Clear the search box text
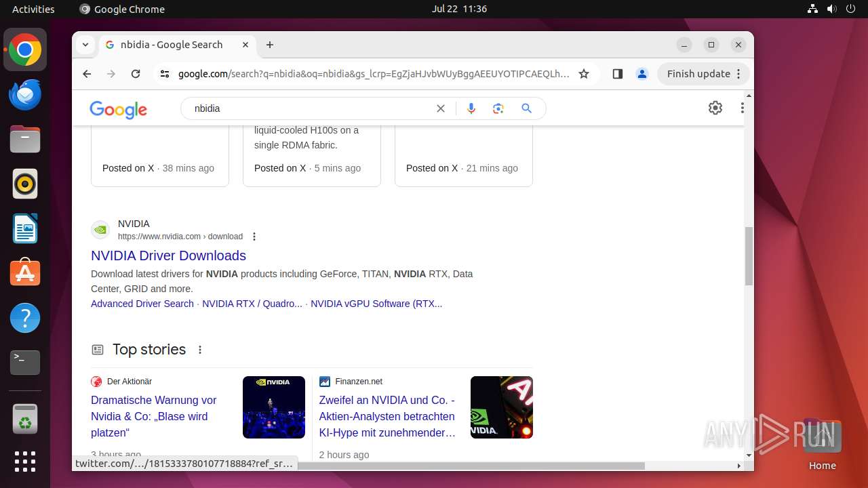The height and width of the screenshot is (488, 868). 441,108
